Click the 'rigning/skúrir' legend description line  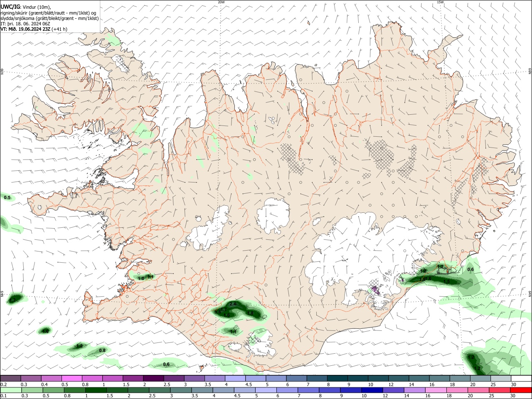click(x=48, y=13)
